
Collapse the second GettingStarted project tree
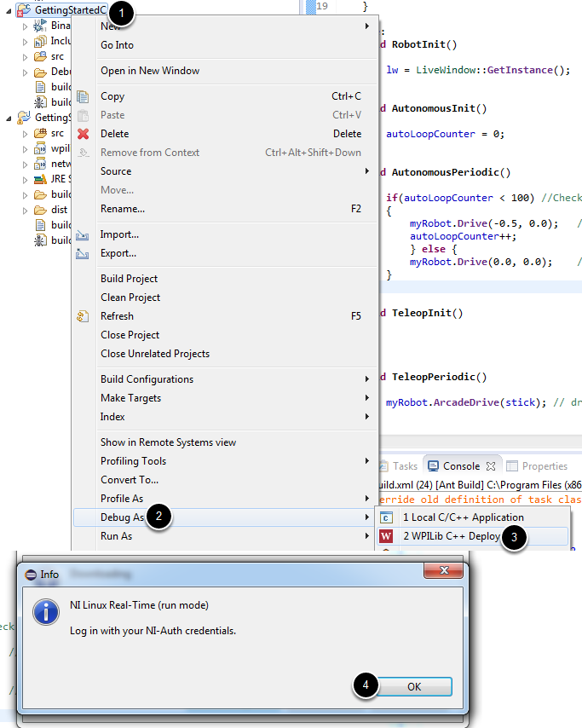[x=9, y=118]
